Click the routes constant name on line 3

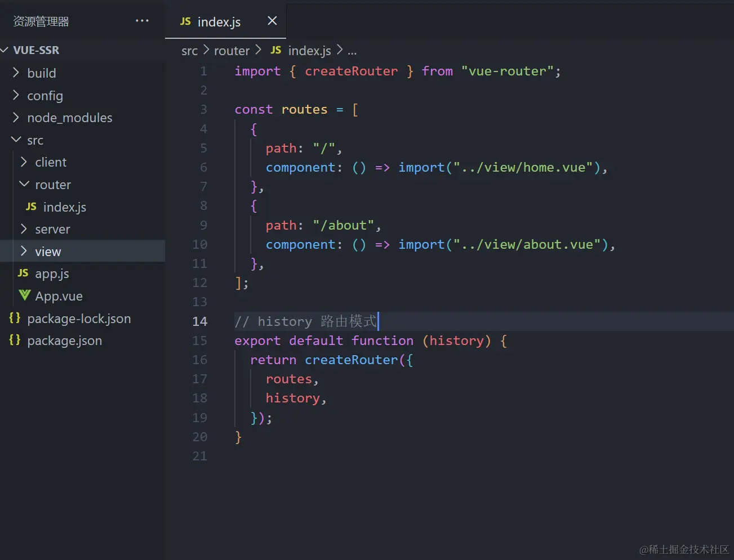(304, 110)
